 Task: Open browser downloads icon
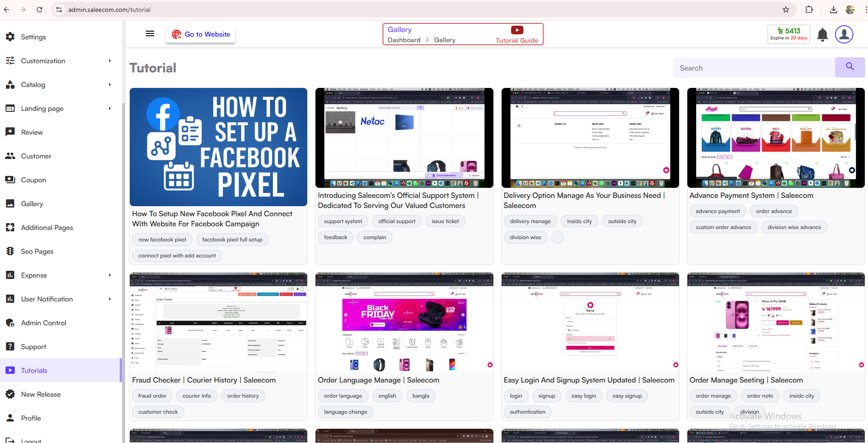834,10
